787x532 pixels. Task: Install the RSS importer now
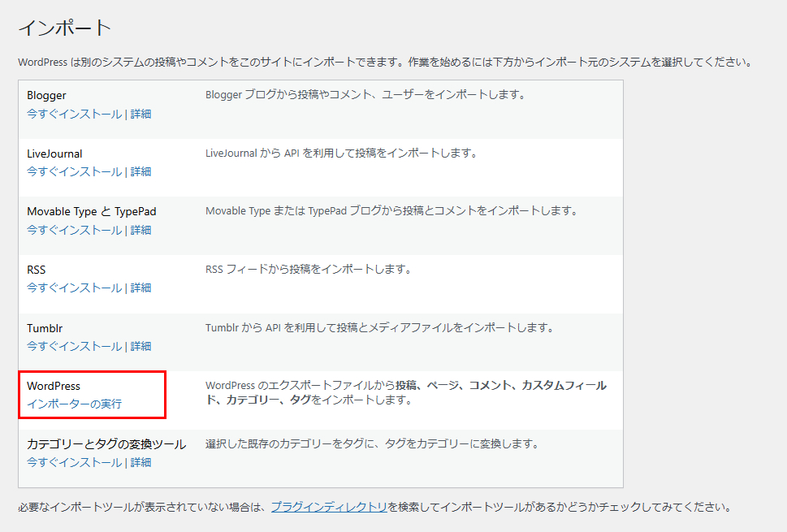click(74, 288)
